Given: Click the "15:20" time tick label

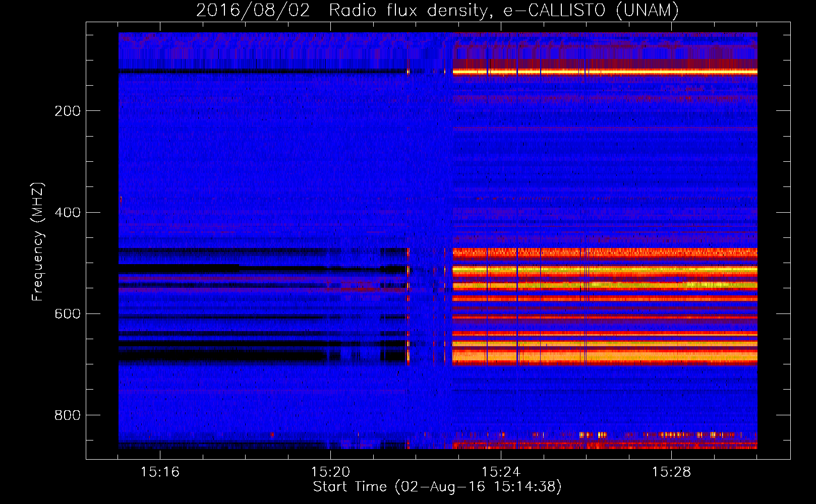Looking at the screenshot, I should pyautogui.click(x=330, y=472).
